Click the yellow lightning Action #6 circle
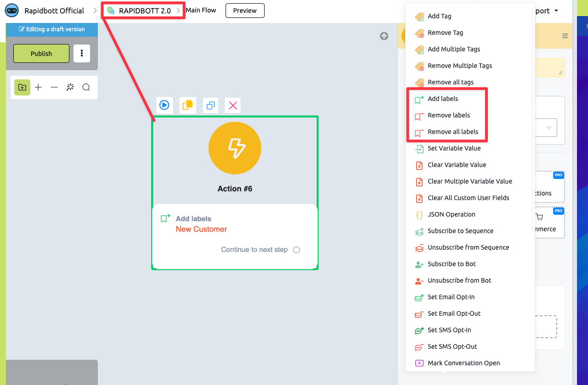The width and height of the screenshot is (588, 385). click(235, 148)
